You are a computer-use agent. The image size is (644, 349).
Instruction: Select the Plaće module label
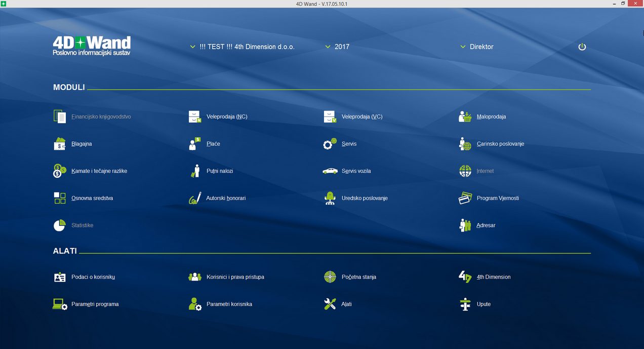coord(213,144)
